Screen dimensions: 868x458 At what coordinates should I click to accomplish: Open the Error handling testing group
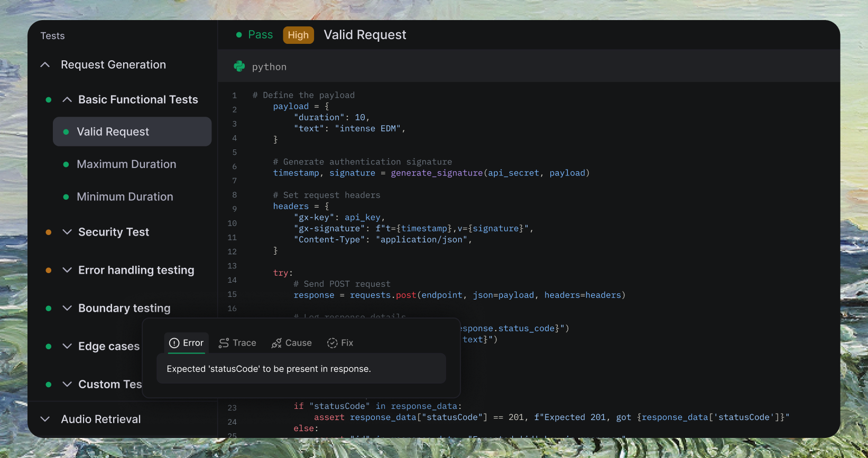(136, 270)
